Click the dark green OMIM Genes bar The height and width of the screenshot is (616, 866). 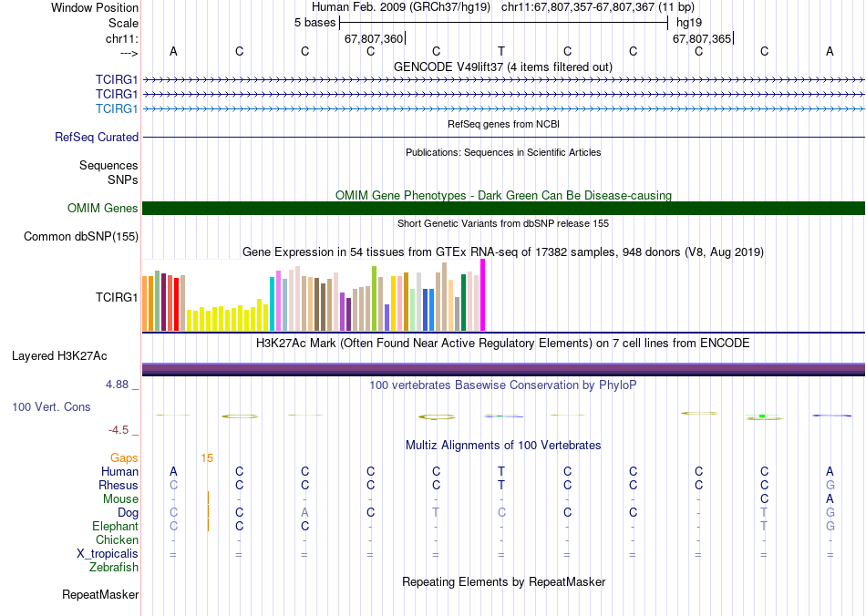tap(503, 208)
